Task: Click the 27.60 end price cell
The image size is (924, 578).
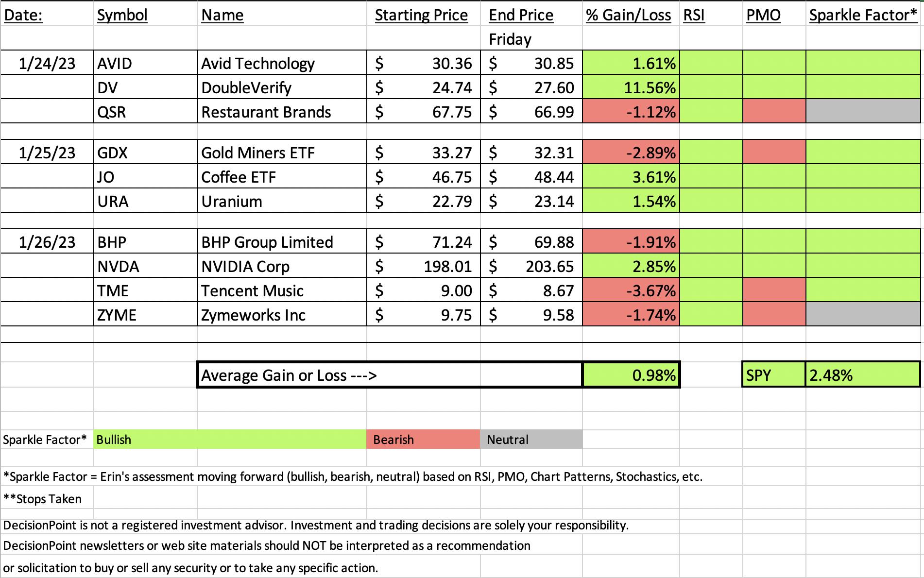Action: point(531,87)
